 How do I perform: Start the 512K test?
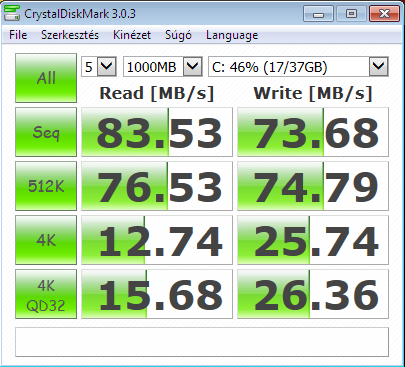pyautogui.click(x=46, y=186)
